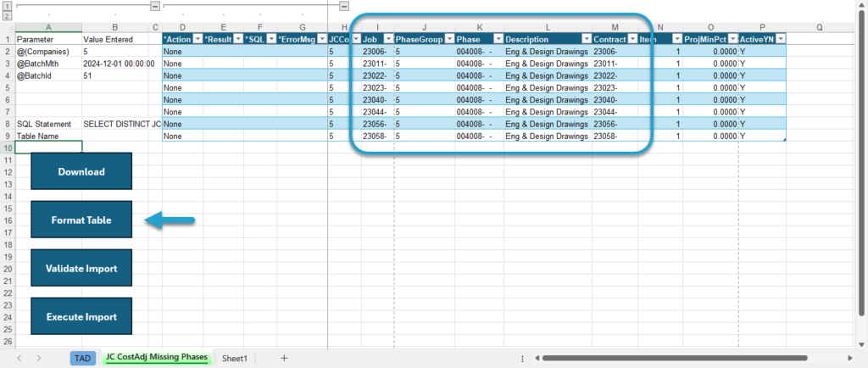This screenshot has height=368, width=868.
Task: Click the JCCo column header cell
Action: 344,39
